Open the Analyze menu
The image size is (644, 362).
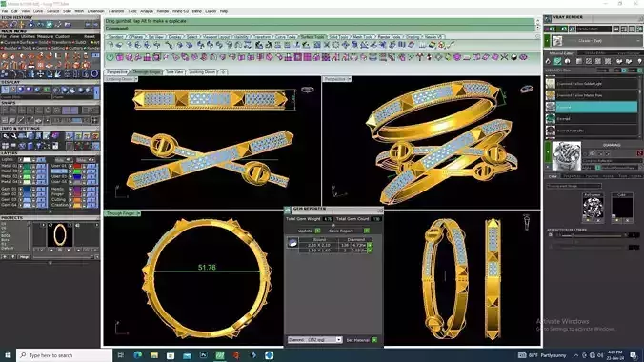pyautogui.click(x=147, y=11)
